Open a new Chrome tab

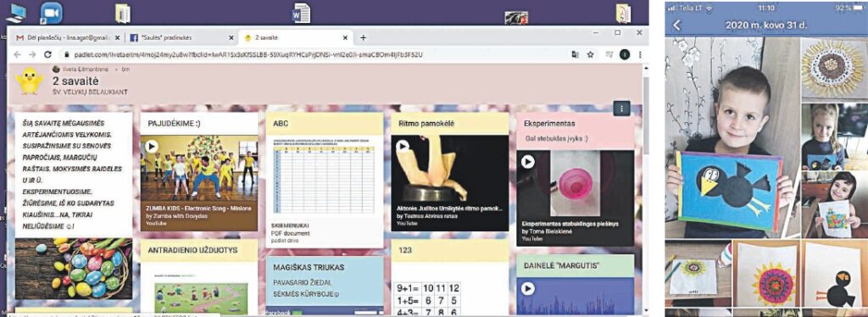(x=363, y=37)
